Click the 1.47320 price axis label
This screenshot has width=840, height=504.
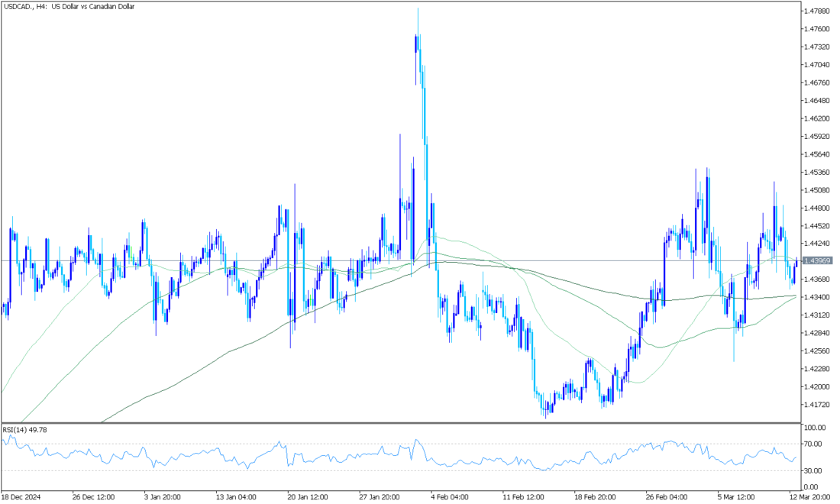(816, 47)
